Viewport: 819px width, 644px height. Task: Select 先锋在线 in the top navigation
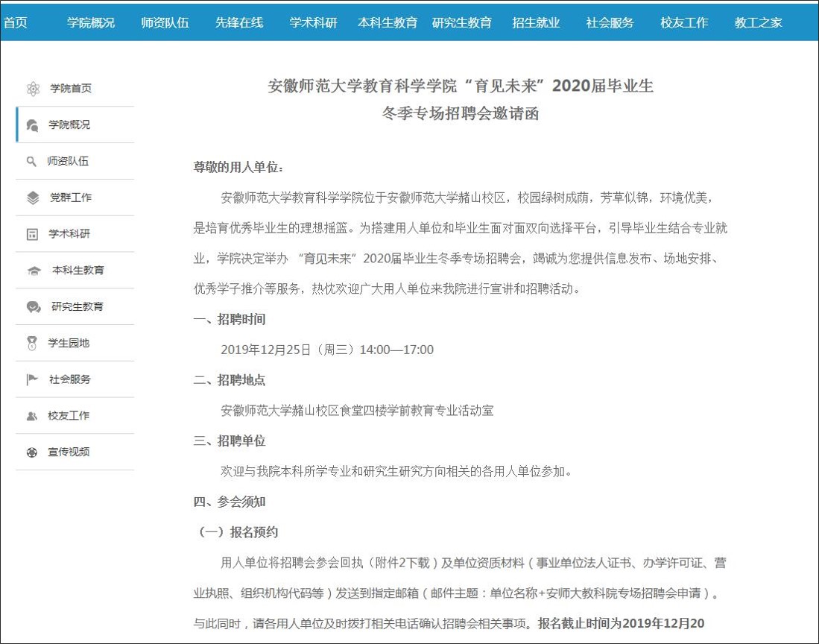(239, 22)
